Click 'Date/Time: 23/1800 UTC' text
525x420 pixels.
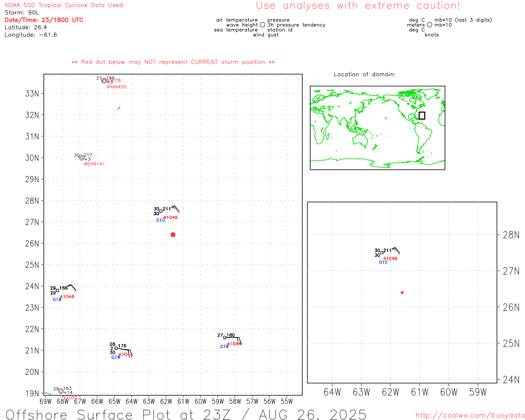(x=44, y=20)
